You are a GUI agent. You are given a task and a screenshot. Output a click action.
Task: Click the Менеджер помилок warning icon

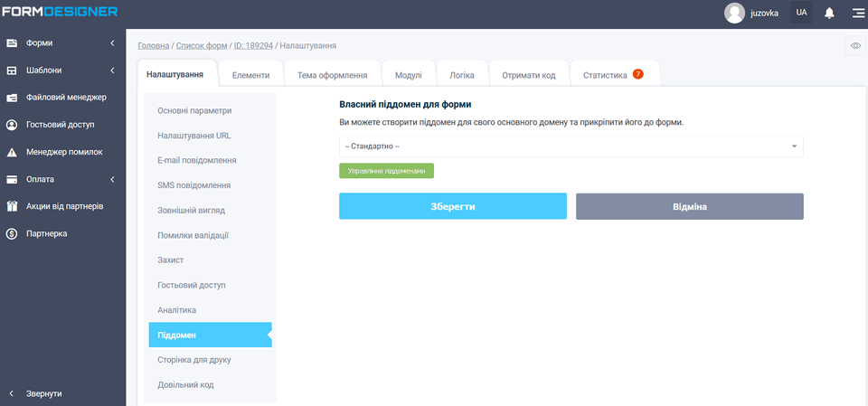tap(13, 152)
